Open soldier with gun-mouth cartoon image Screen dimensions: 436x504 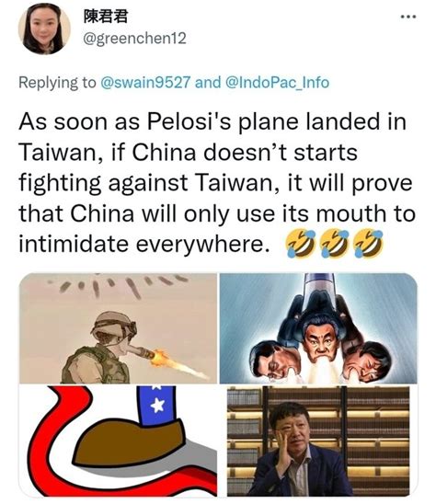click(x=118, y=328)
